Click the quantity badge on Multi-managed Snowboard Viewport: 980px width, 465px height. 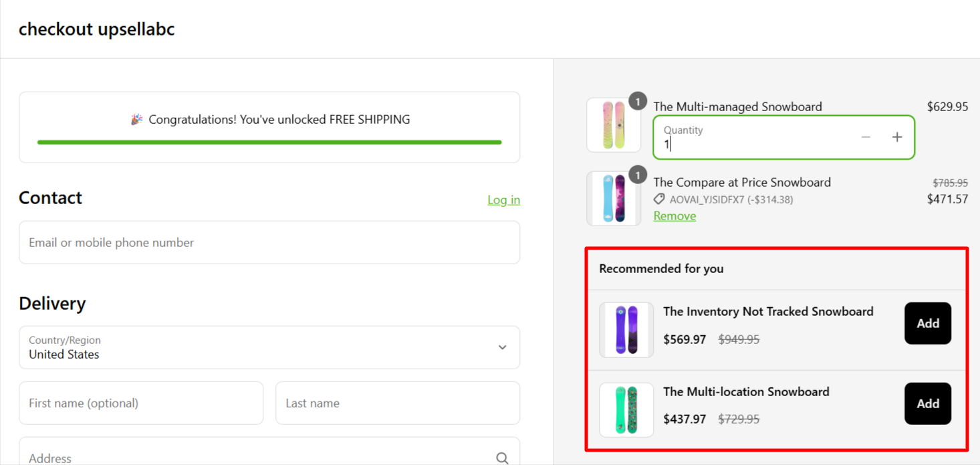point(638,101)
